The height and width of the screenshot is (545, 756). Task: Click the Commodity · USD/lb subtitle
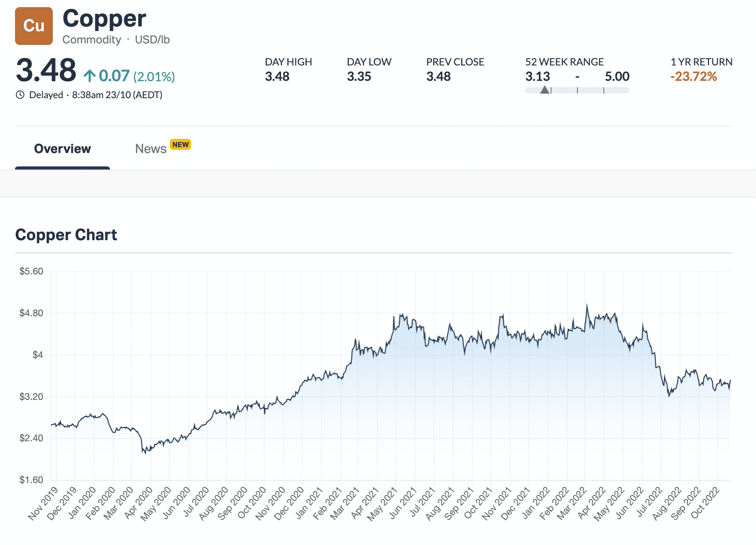coord(116,40)
